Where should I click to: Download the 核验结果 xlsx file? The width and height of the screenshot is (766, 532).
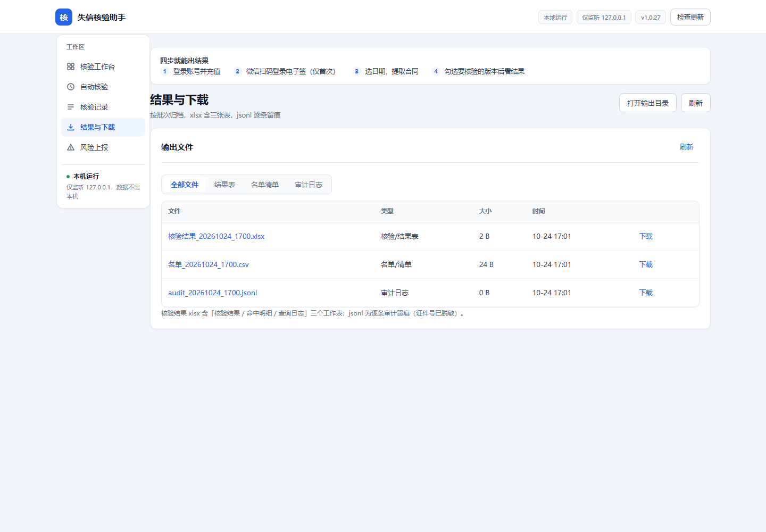pyautogui.click(x=646, y=236)
